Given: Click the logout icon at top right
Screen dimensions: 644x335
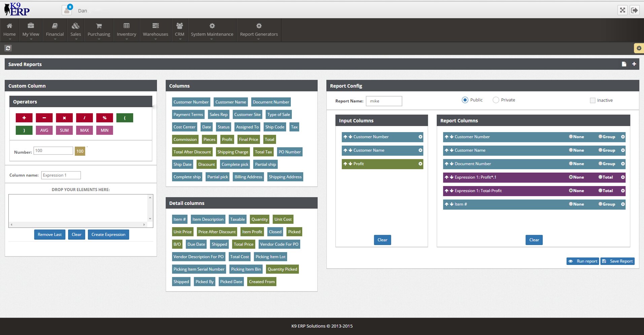Looking at the screenshot, I should point(634,10).
